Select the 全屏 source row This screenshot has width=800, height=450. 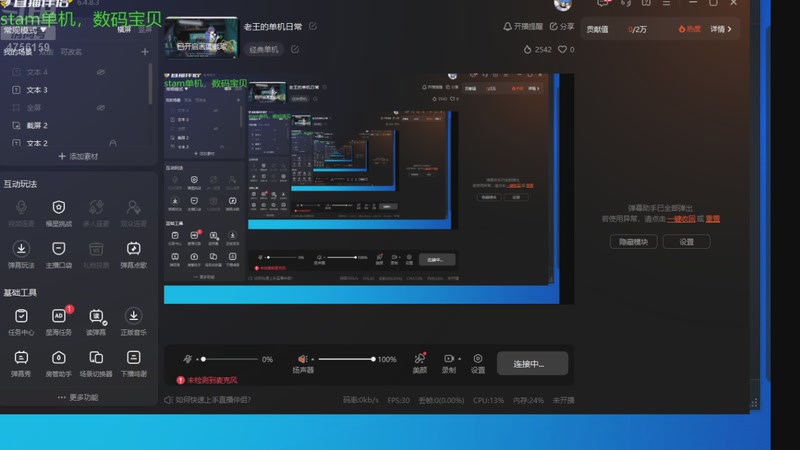76,108
